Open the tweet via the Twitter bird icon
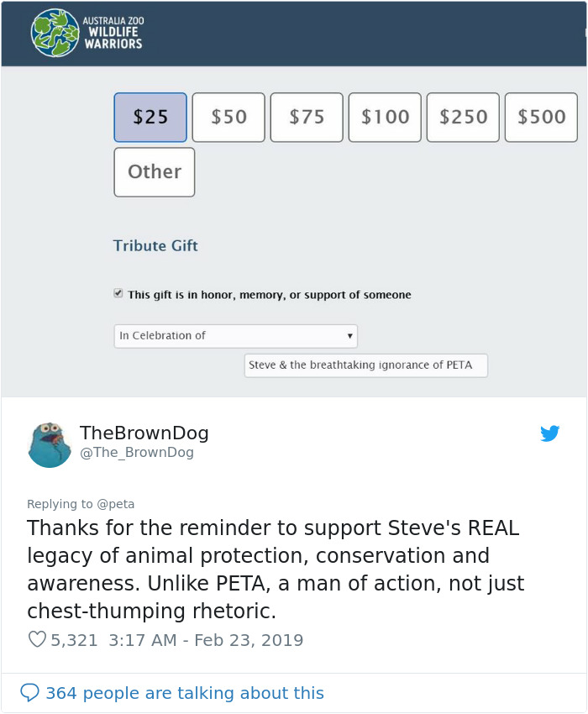This screenshot has width=588, height=714. (x=550, y=433)
